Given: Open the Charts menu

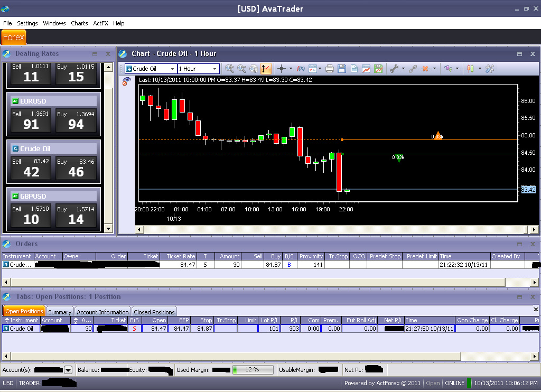Looking at the screenshot, I should [x=79, y=23].
